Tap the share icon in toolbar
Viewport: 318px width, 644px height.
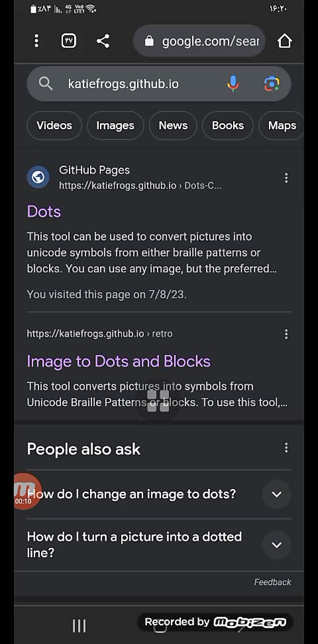(x=103, y=41)
